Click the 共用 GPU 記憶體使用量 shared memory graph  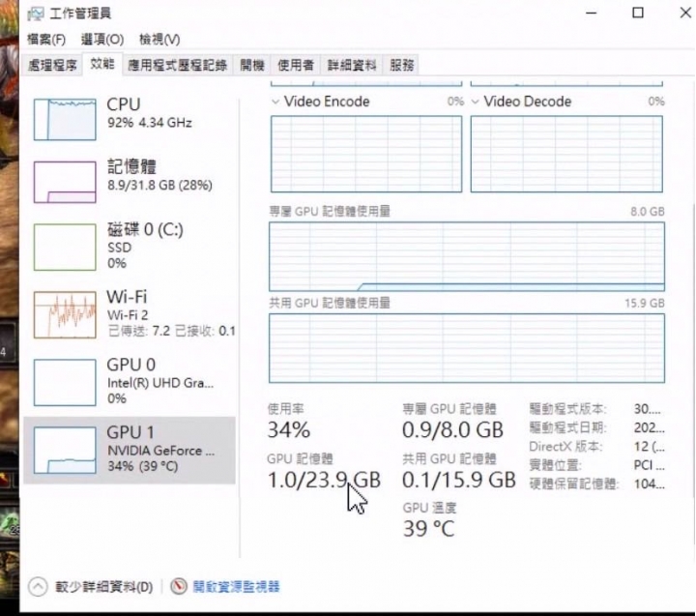(x=467, y=348)
